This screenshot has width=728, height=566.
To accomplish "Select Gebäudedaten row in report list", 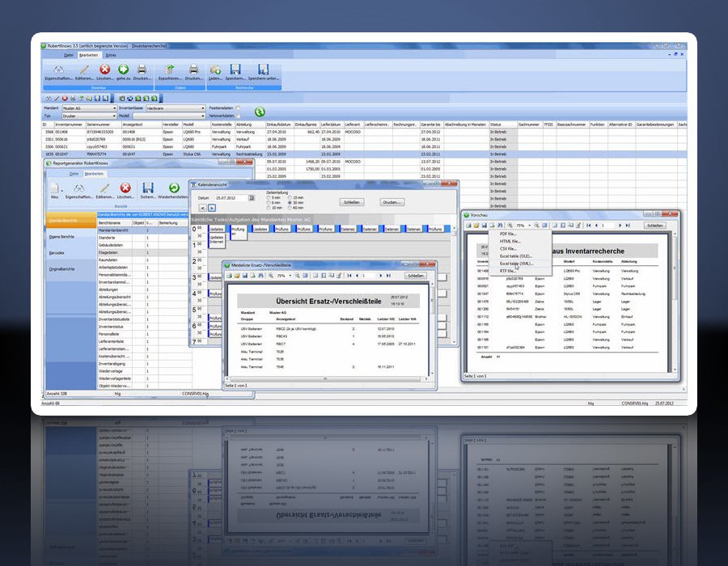I will 144,245.
